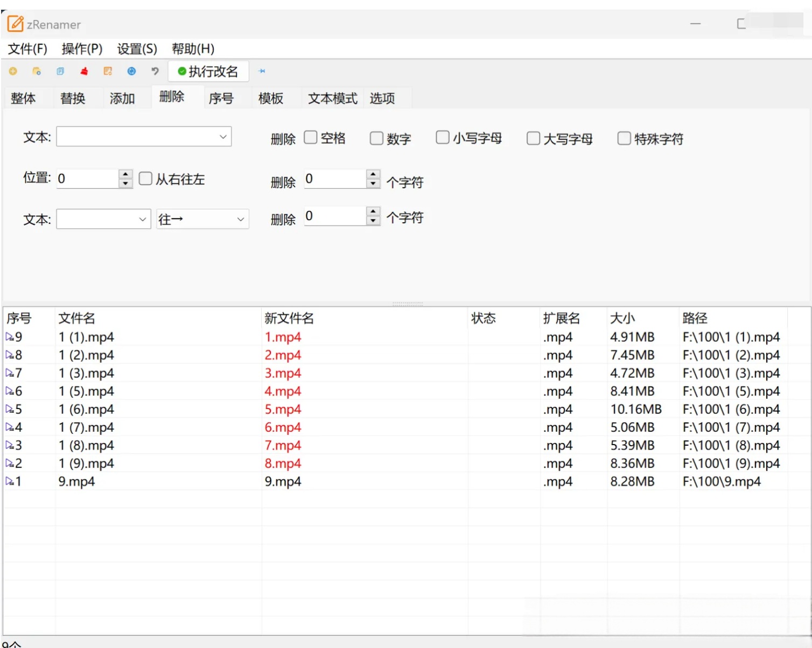Click the blue circular refresh icon
This screenshot has width=812, height=648.
[131, 71]
